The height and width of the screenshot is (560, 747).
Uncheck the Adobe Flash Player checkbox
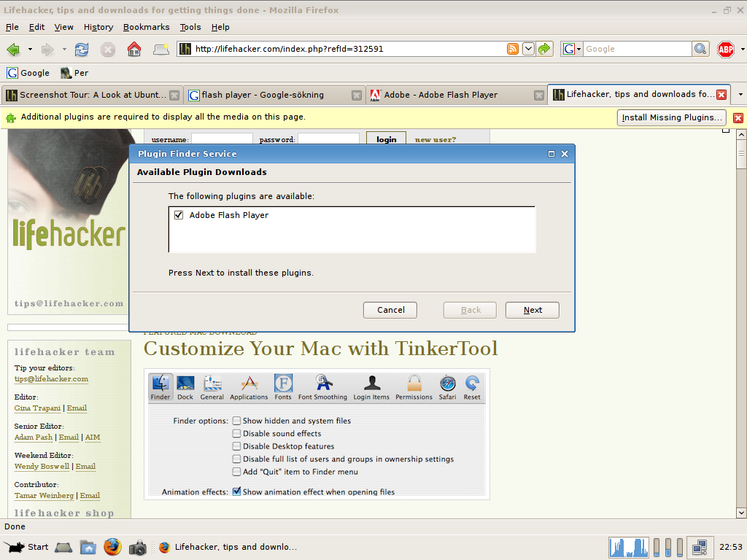click(179, 215)
